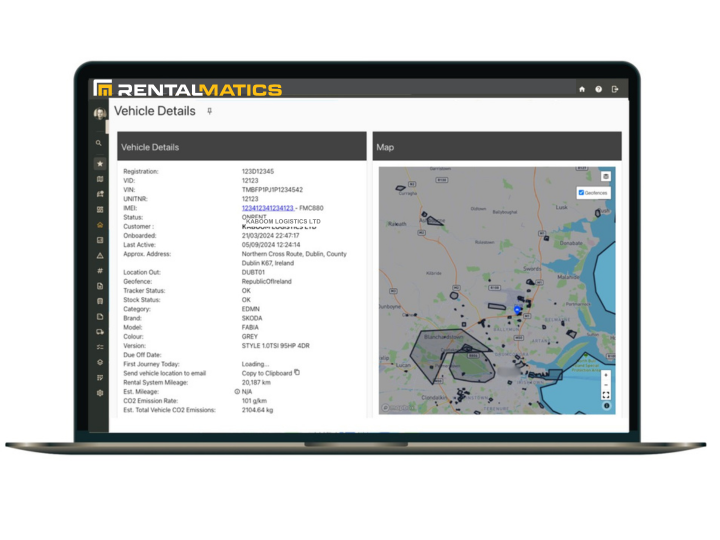Click the user avatar in the sidebar

pyautogui.click(x=100, y=115)
